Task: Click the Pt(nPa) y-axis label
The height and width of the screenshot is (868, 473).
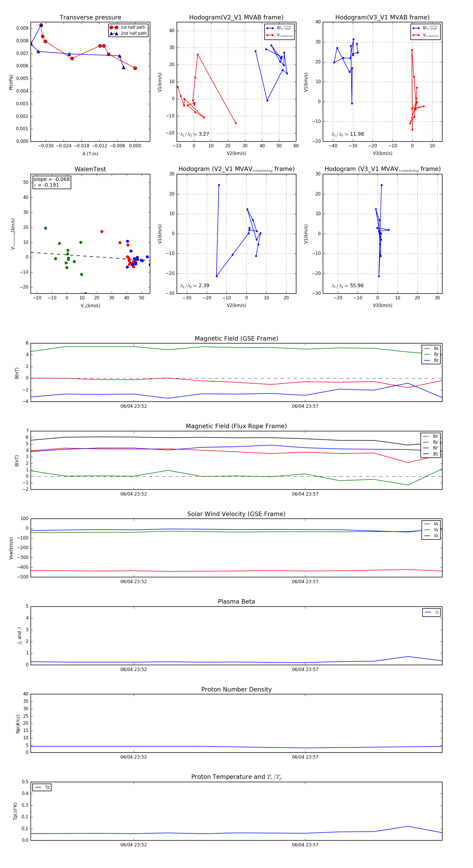Action: [x=11, y=82]
